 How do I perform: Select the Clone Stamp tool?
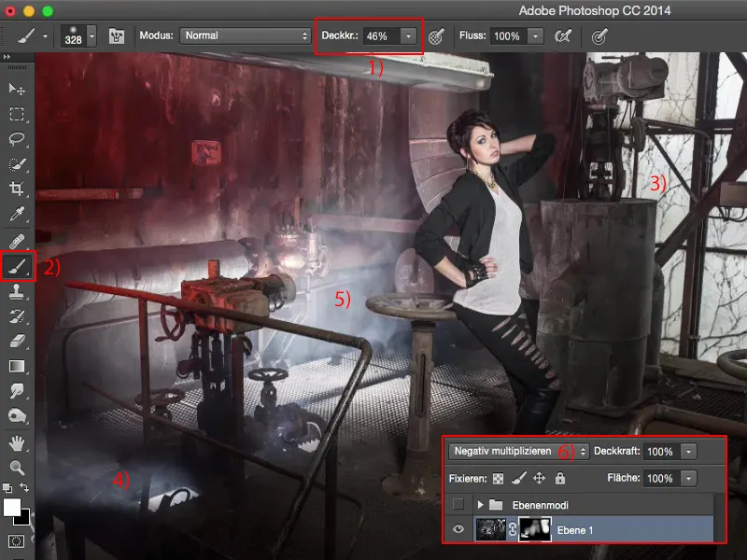click(17, 291)
